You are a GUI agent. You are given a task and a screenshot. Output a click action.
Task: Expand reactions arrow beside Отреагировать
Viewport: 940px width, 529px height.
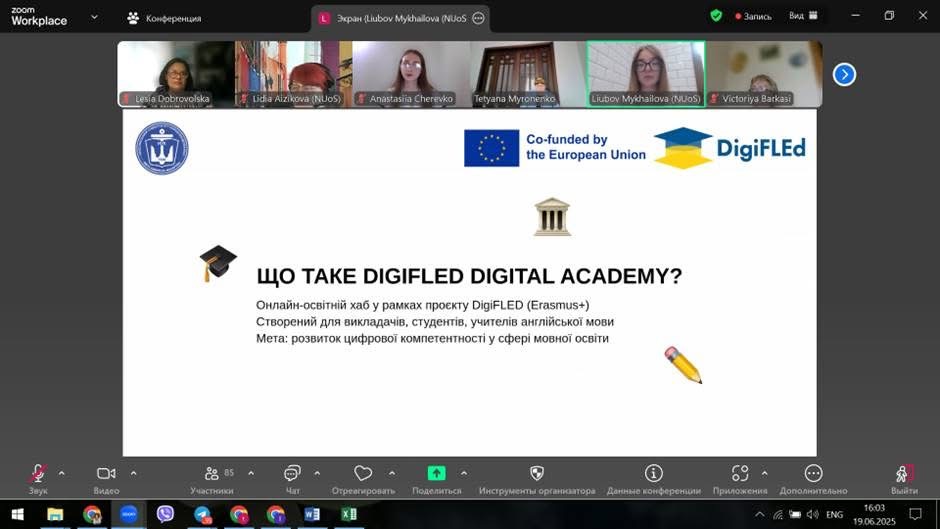(391, 473)
